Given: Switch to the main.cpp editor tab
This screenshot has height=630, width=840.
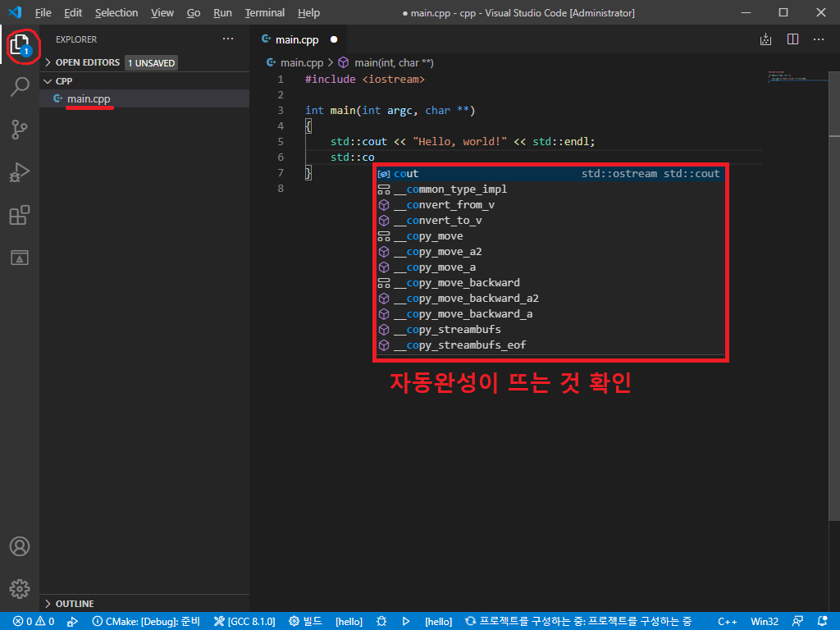Looking at the screenshot, I should tap(297, 39).
